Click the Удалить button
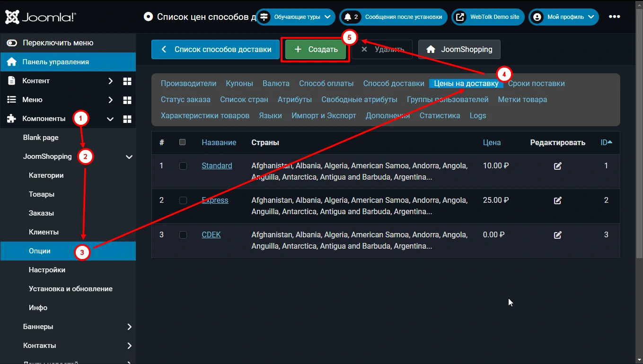The height and width of the screenshot is (364, 643). (382, 50)
